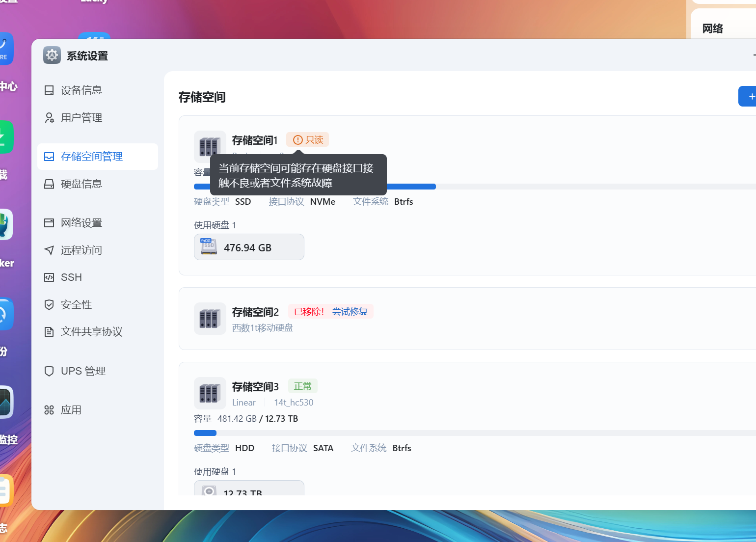Click the Storage Management inbox icon
The image size is (756, 542).
pos(49,157)
